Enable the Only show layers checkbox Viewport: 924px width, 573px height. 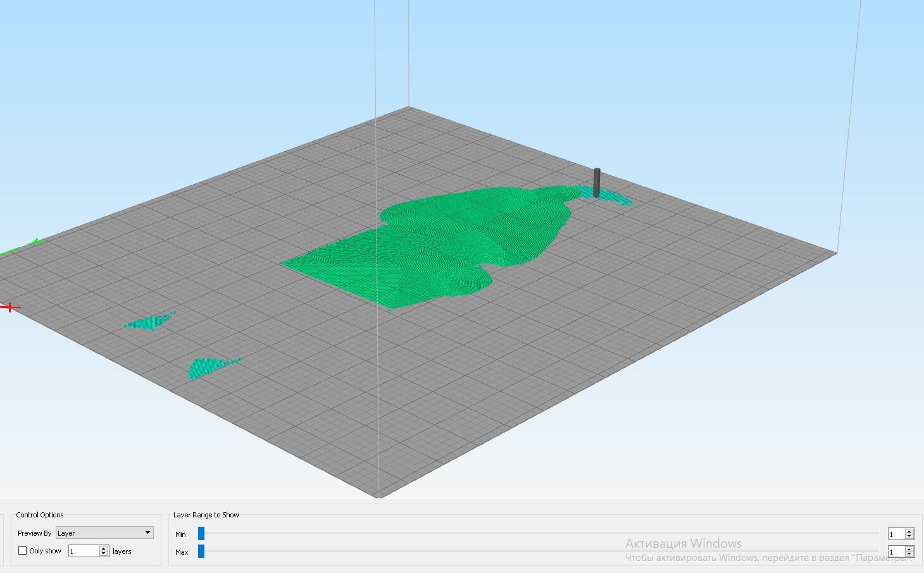coord(23,551)
